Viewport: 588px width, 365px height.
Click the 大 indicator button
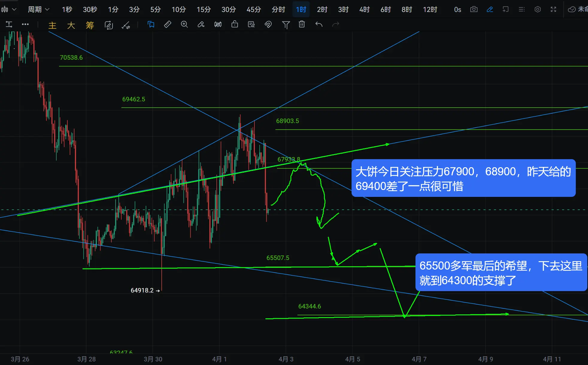(71, 25)
